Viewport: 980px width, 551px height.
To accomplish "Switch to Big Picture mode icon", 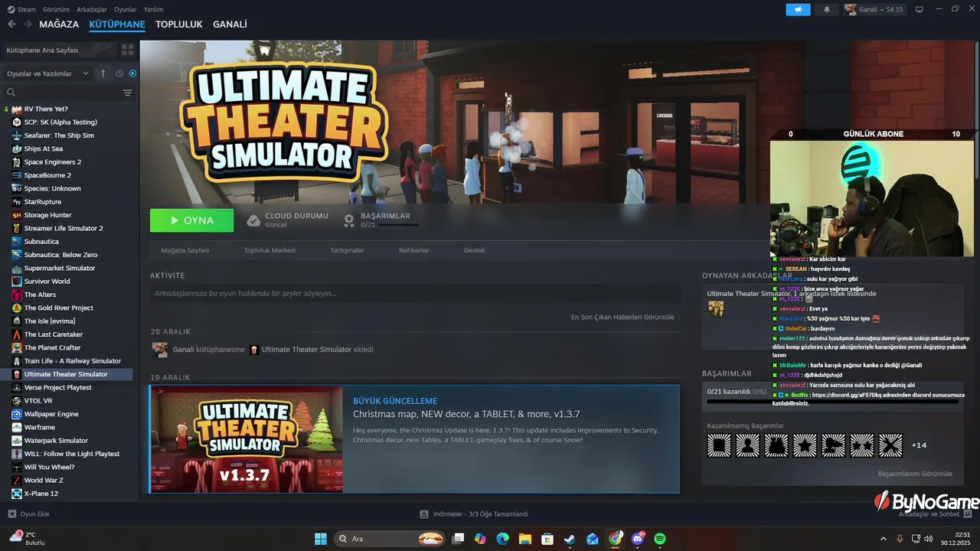I will click(920, 9).
